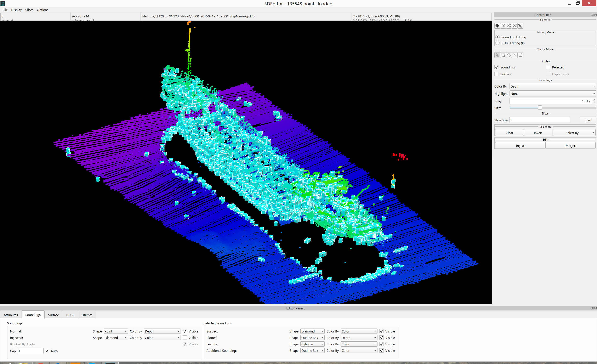The image size is (597, 364).
Task: Open the Slices menu
Action: click(29, 10)
